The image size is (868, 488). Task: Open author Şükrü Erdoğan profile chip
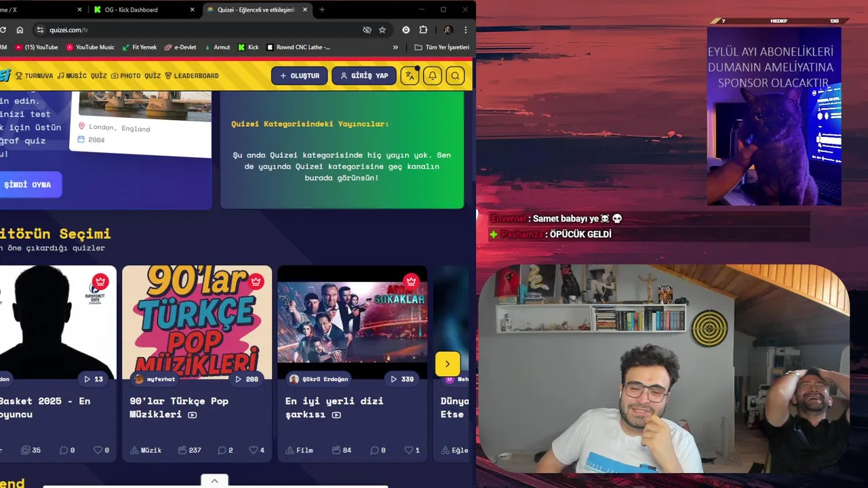(319, 379)
